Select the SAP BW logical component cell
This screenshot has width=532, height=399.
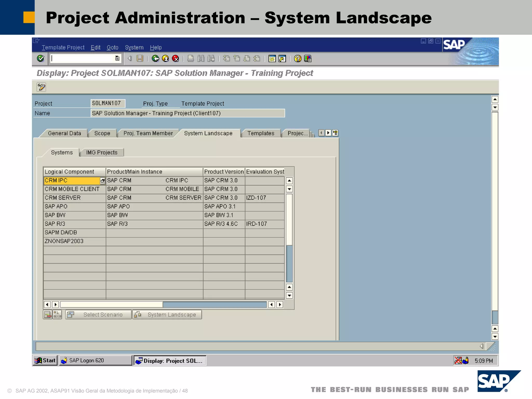coord(75,215)
